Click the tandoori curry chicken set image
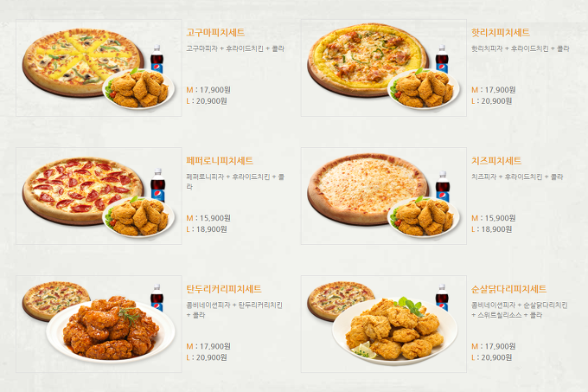This screenshot has height=392, width=588. point(99,325)
